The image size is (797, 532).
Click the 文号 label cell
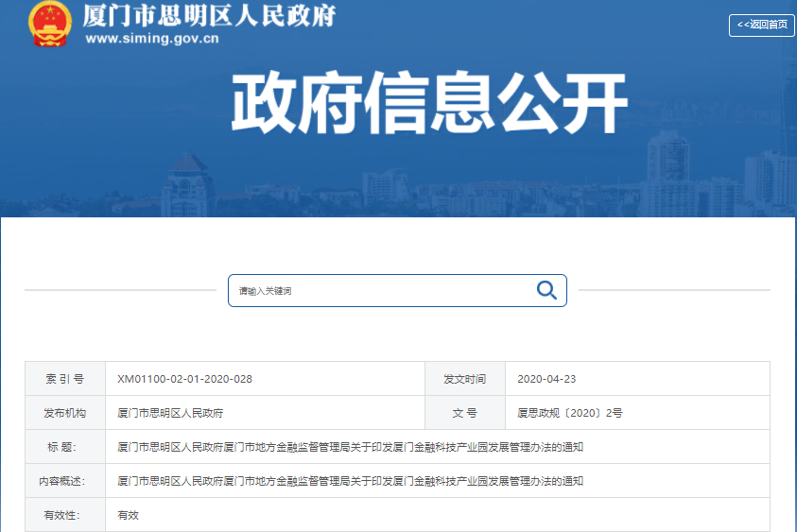click(x=464, y=413)
